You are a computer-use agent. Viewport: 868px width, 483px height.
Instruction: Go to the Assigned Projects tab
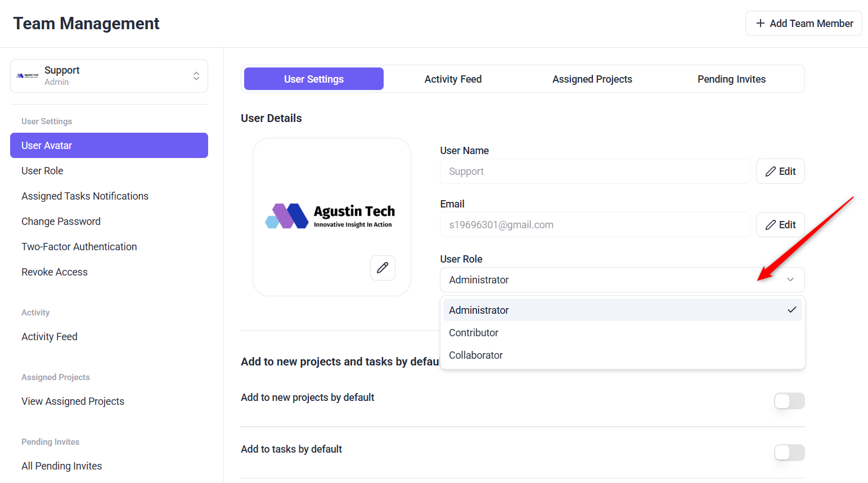592,79
